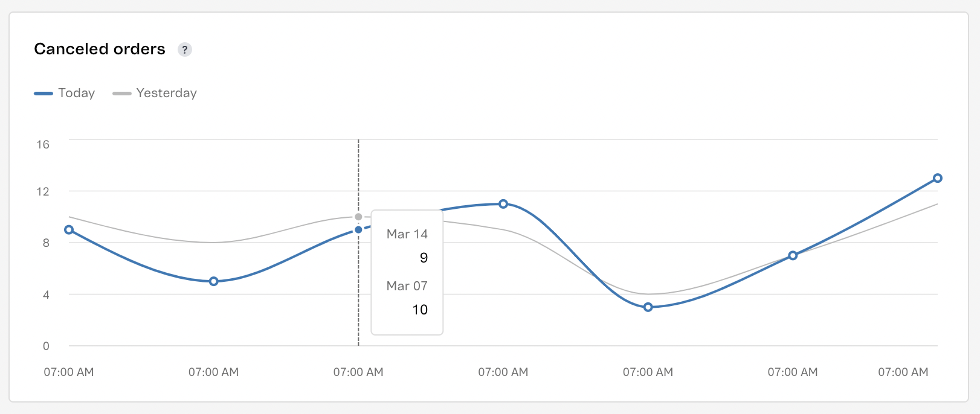Click the Canceled orders chart title
The image size is (980, 414).
[x=100, y=49]
